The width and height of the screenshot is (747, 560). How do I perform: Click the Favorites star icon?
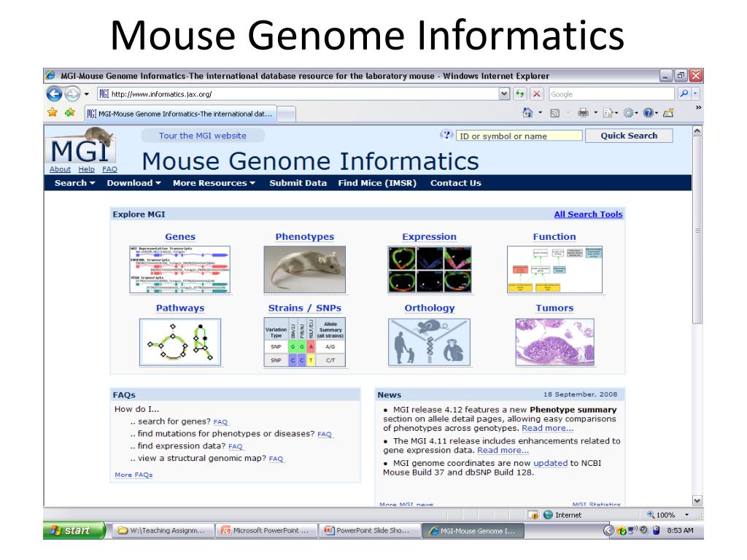[x=53, y=112]
